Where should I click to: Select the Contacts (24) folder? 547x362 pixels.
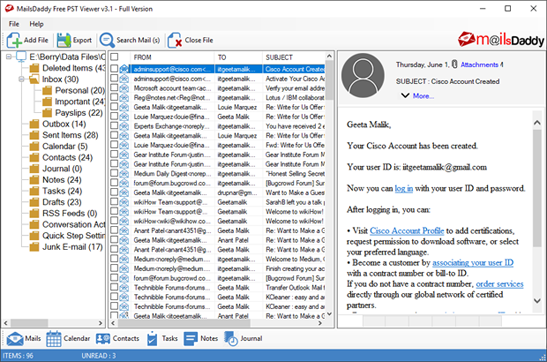click(x=67, y=158)
